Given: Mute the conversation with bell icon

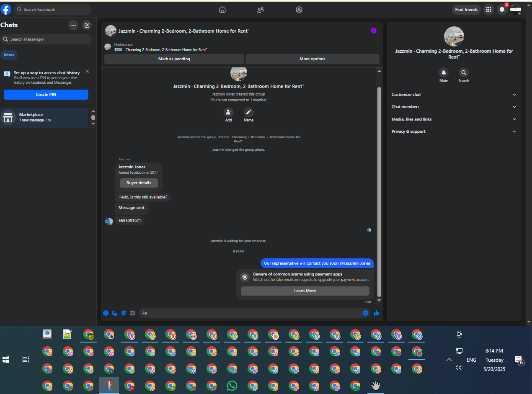Looking at the screenshot, I should [x=444, y=72].
